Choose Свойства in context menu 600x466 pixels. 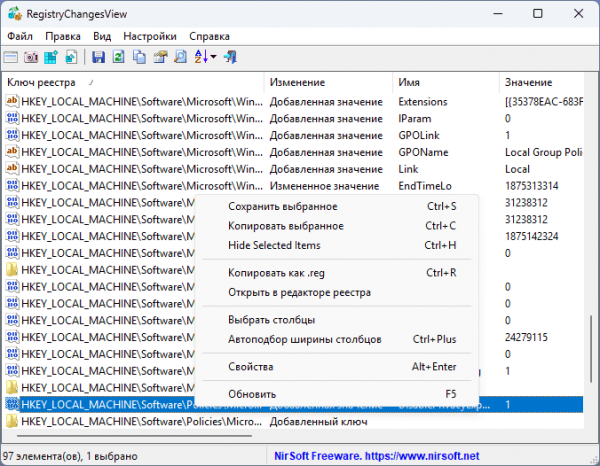(337, 367)
